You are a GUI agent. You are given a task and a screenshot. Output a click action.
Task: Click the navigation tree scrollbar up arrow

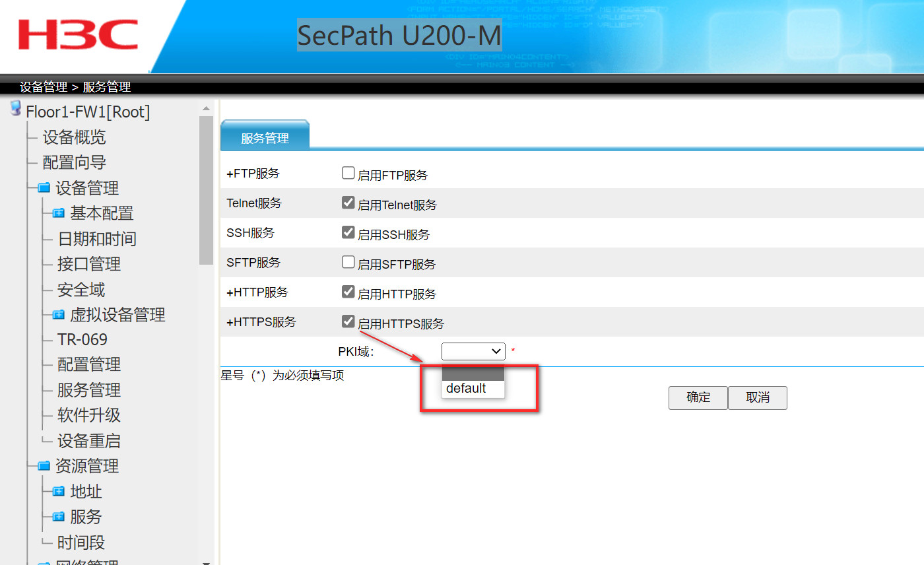pyautogui.click(x=206, y=108)
